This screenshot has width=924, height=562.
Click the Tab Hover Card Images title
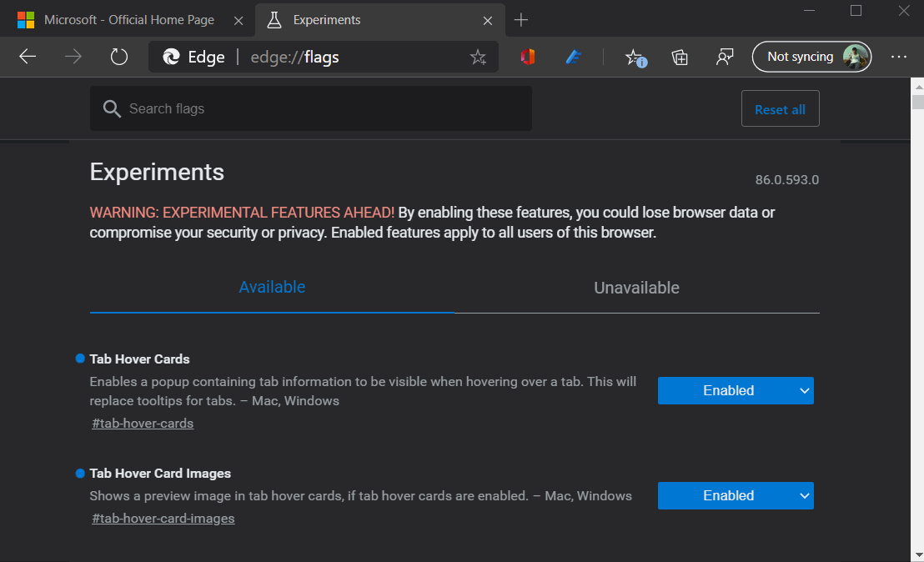(160, 474)
